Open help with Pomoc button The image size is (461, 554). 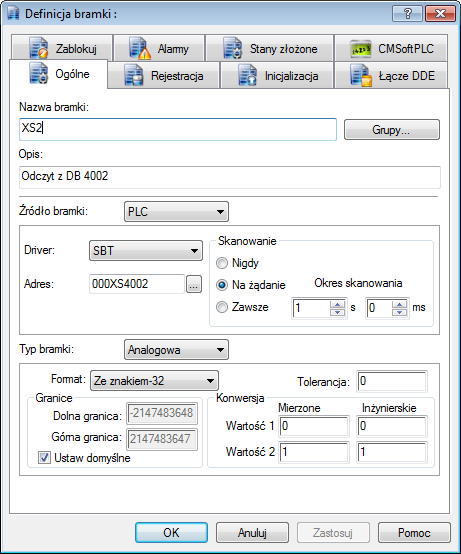coord(414,532)
